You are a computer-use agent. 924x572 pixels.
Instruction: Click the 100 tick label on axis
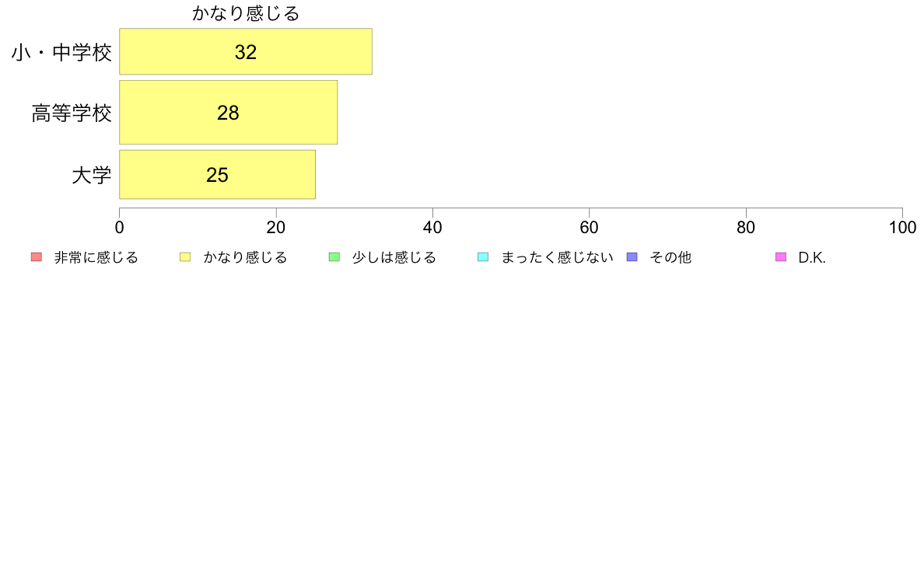(x=902, y=228)
